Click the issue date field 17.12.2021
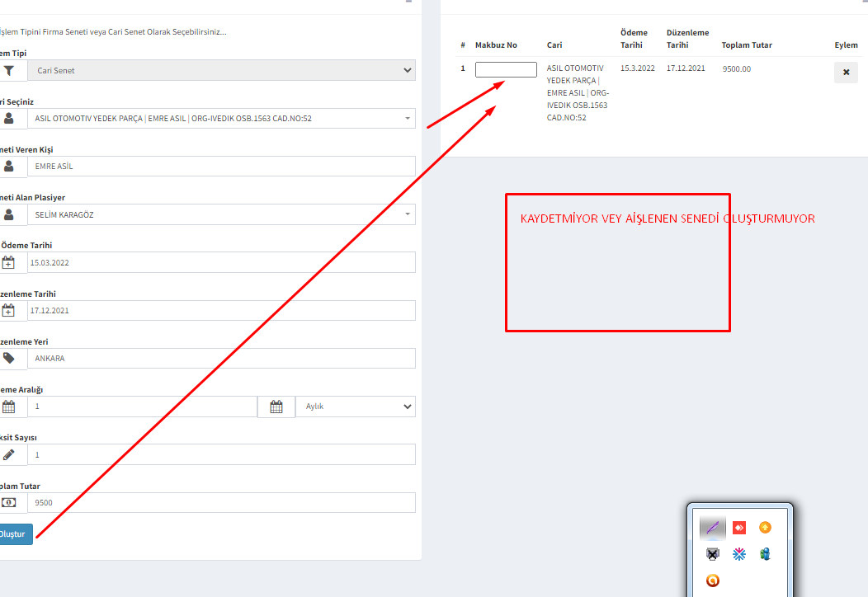Image resolution: width=868 pixels, height=597 pixels. [x=221, y=311]
